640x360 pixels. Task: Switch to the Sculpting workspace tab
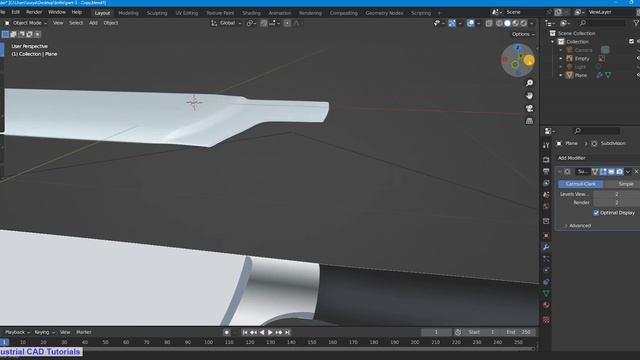pos(157,13)
